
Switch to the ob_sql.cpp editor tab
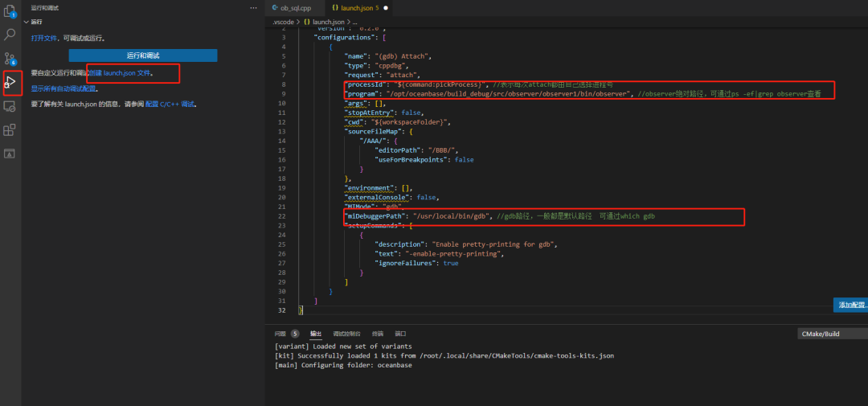[291, 8]
